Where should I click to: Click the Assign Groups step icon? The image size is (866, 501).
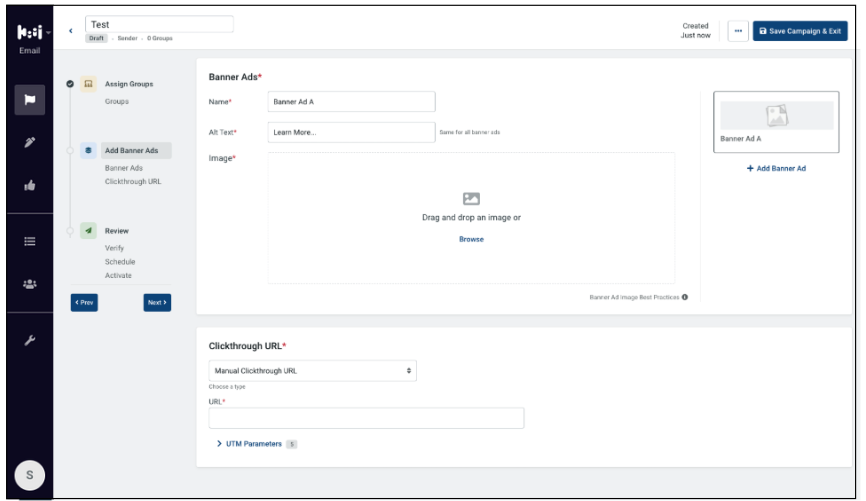(88, 84)
